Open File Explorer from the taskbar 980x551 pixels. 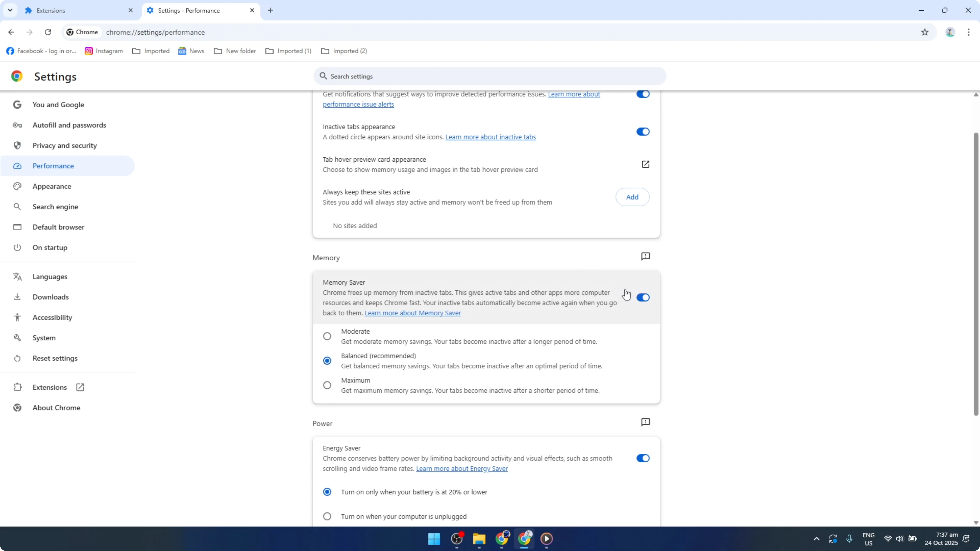tap(479, 539)
